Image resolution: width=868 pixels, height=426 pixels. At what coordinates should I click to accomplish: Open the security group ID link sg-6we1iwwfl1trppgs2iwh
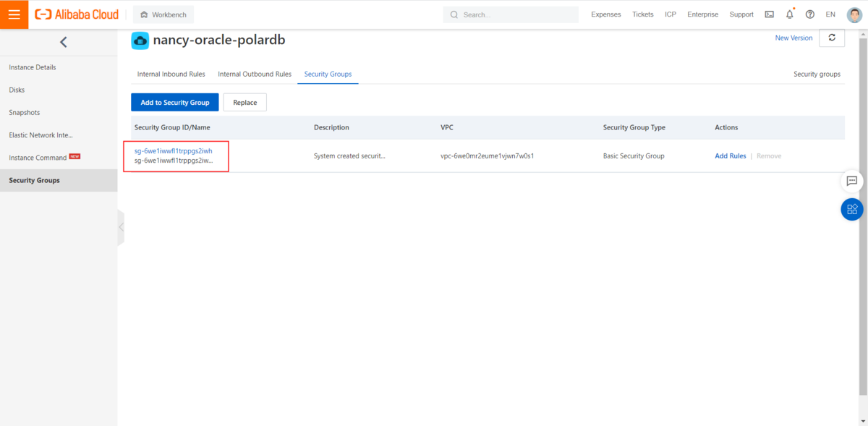[173, 150]
